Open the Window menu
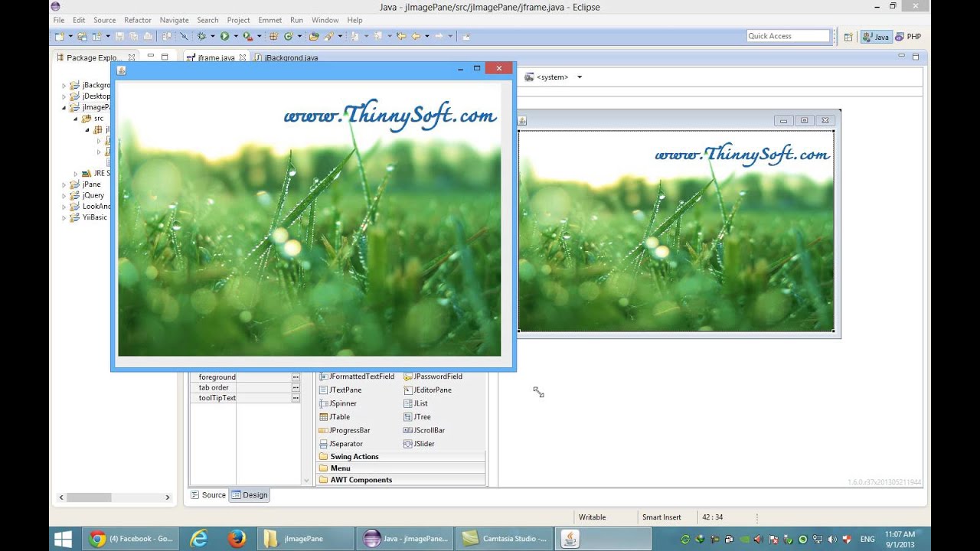 coord(325,20)
